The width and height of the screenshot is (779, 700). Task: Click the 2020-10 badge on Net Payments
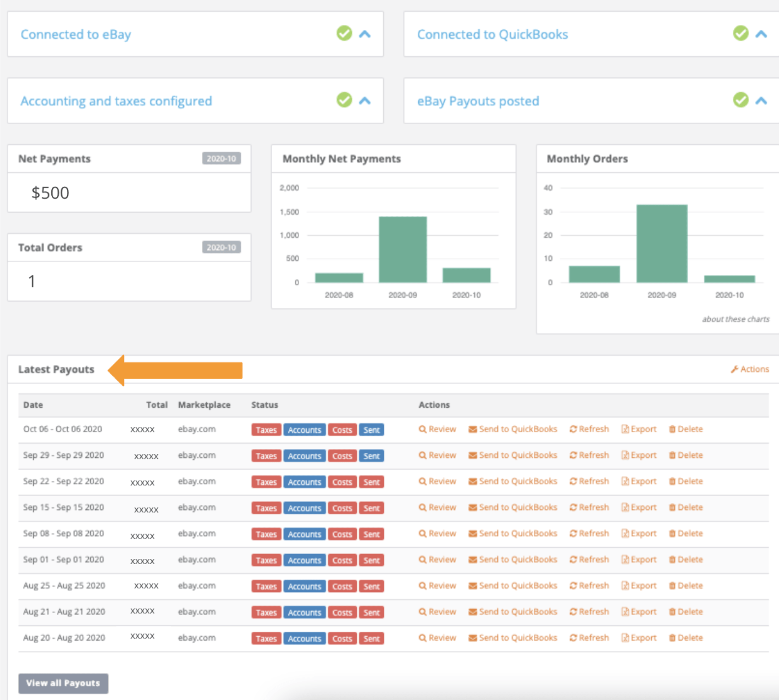(x=221, y=159)
